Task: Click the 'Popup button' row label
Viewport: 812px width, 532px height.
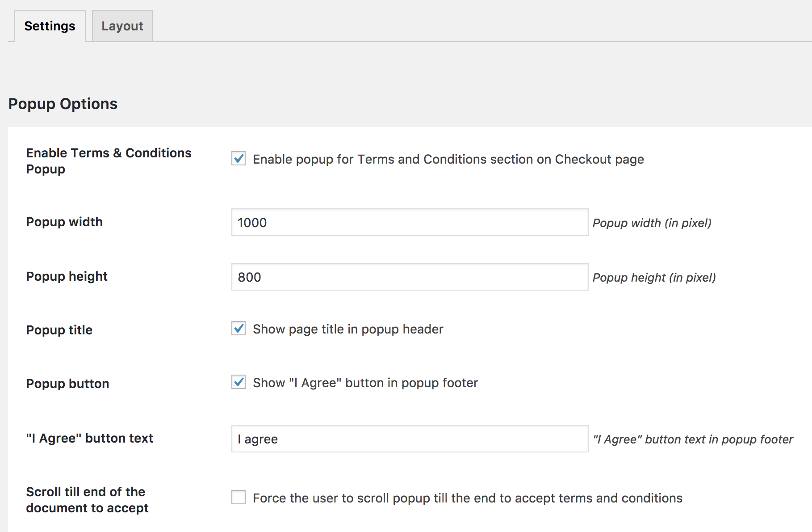Action: click(x=67, y=384)
